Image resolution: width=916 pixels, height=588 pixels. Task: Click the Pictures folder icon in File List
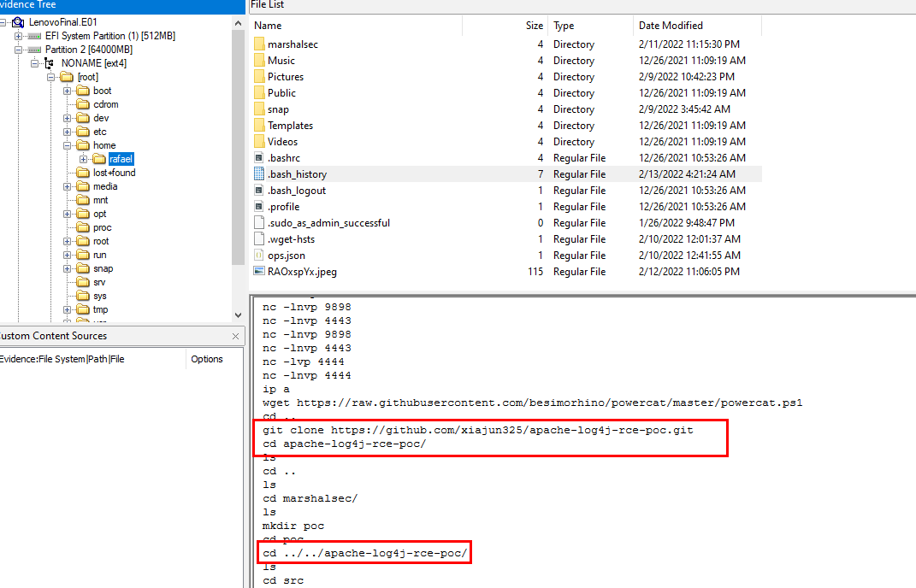coord(259,77)
